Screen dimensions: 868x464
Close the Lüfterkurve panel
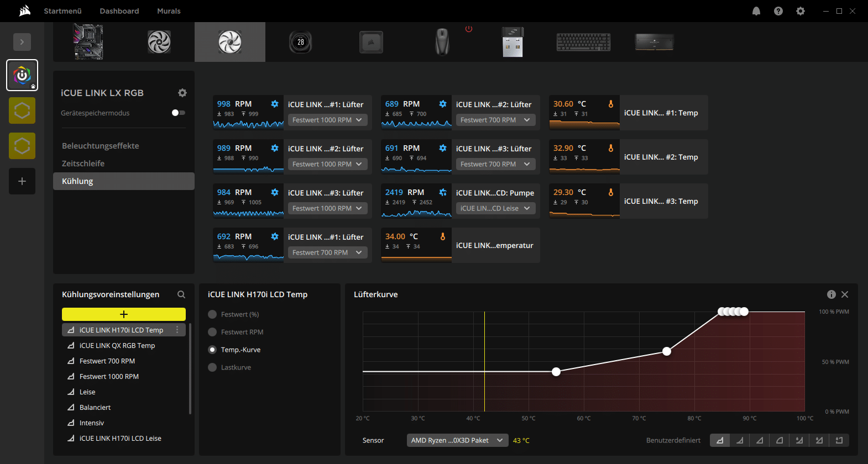pos(845,294)
